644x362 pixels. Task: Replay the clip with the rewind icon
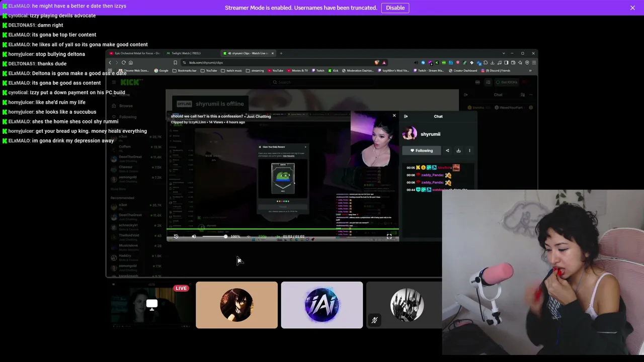click(176, 236)
